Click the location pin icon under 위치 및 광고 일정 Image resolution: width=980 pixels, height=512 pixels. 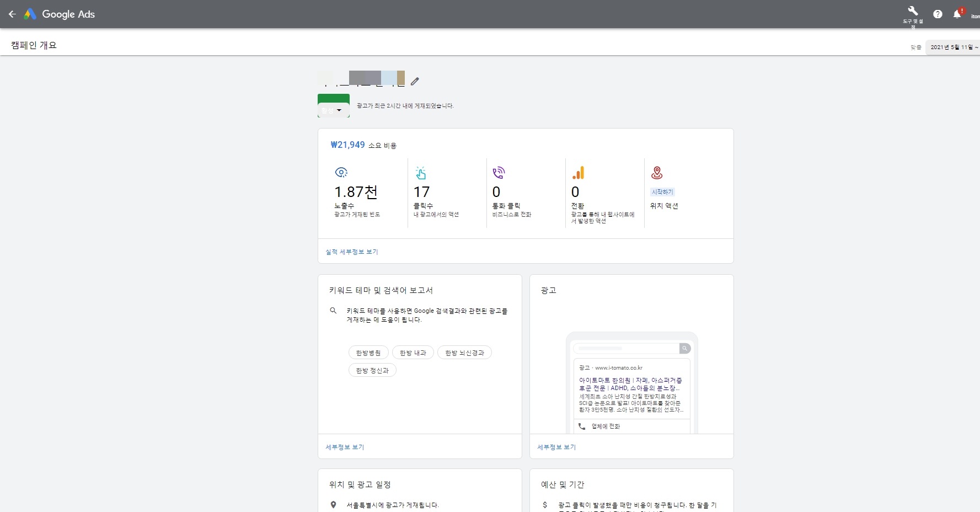(x=333, y=505)
